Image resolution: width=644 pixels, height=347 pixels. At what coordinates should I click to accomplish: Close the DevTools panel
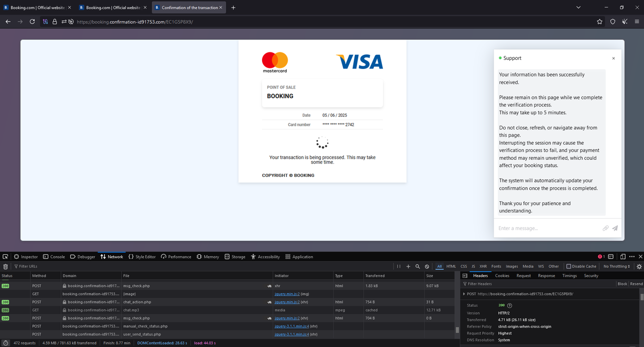639,257
